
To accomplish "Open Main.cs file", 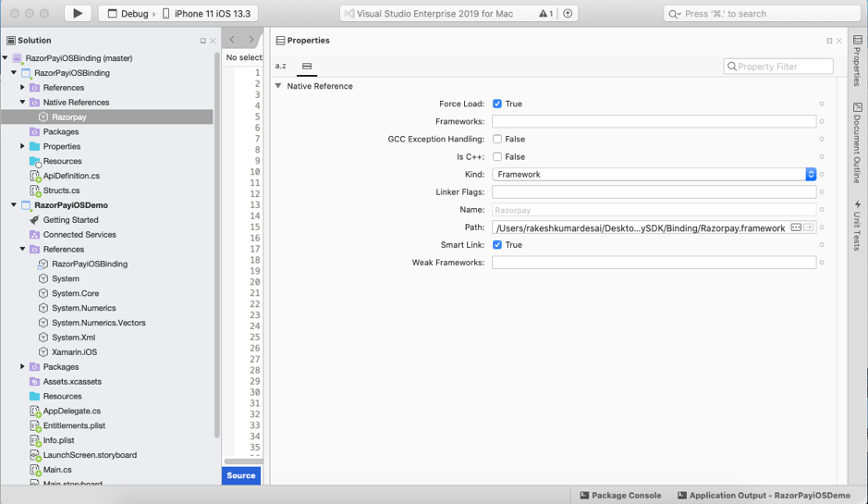I will coord(57,470).
